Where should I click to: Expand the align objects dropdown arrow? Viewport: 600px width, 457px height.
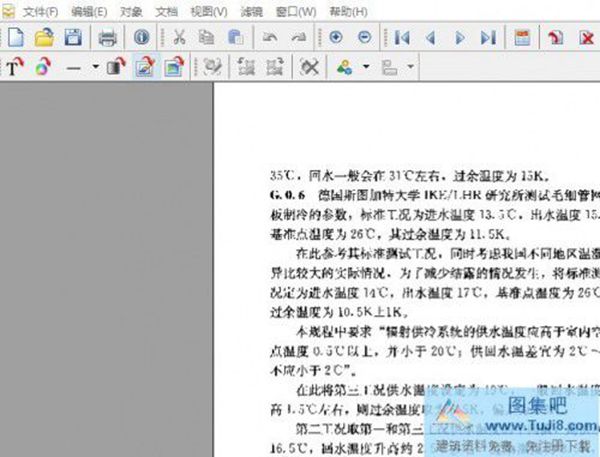coord(411,67)
